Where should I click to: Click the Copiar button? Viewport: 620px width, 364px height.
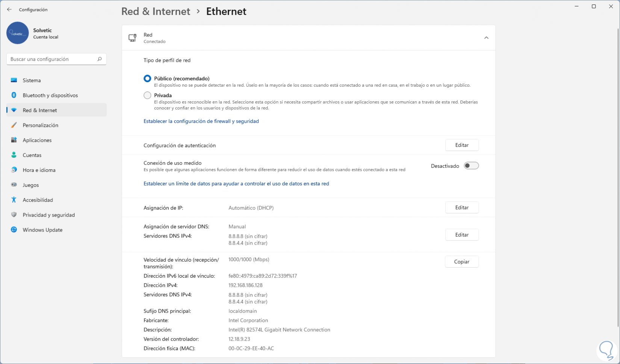click(x=461, y=262)
